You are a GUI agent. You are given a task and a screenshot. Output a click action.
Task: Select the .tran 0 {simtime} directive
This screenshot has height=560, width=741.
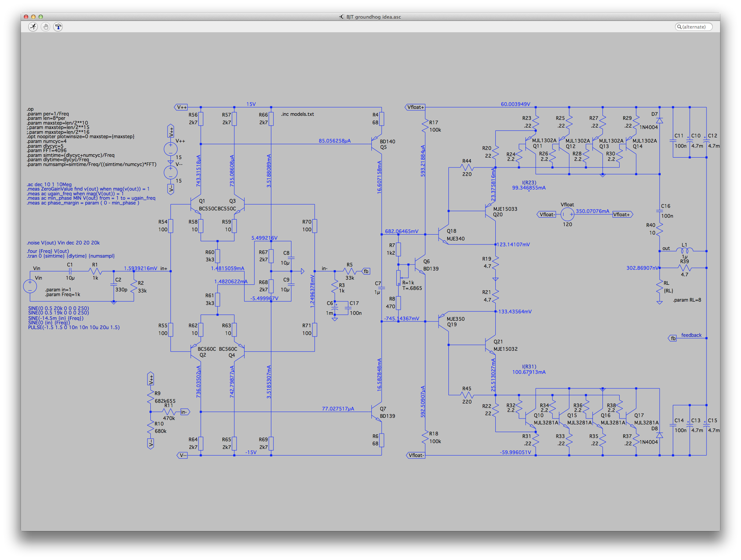click(x=70, y=256)
